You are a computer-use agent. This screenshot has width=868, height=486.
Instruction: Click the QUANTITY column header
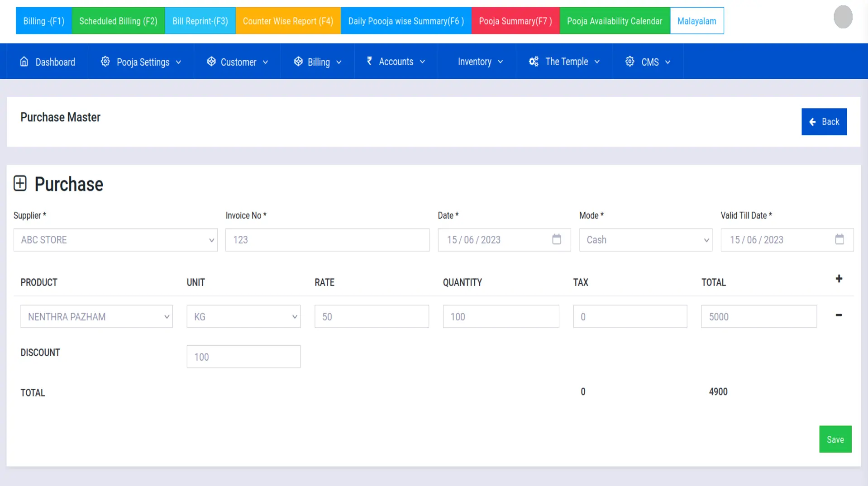462,282
